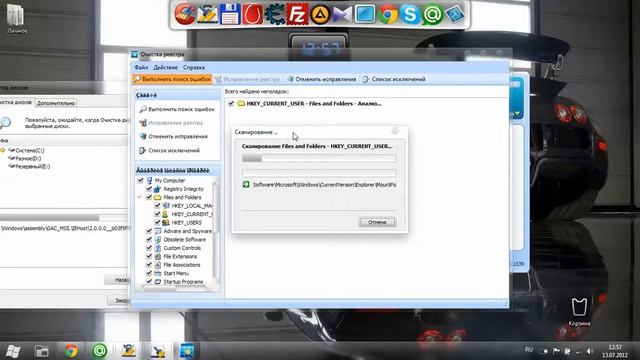The width and height of the screenshot is (640, 360).
Task: Launch Skype from the top dock
Action: click(x=410, y=14)
